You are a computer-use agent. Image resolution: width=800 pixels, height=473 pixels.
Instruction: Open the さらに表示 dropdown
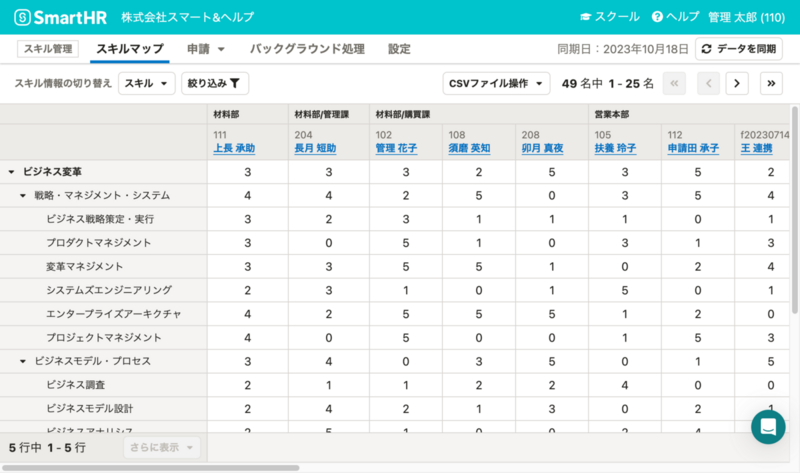162,447
